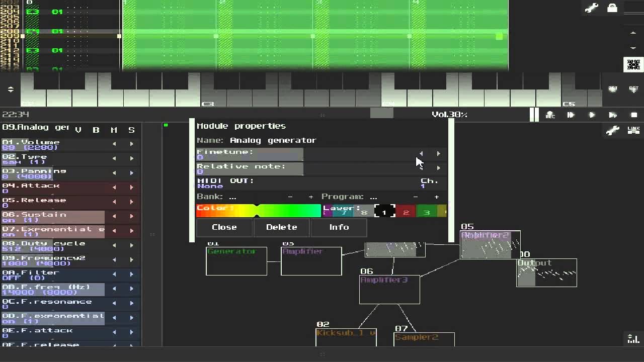
Task: Click the plus button next to Bank
Action: pyautogui.click(x=310, y=197)
